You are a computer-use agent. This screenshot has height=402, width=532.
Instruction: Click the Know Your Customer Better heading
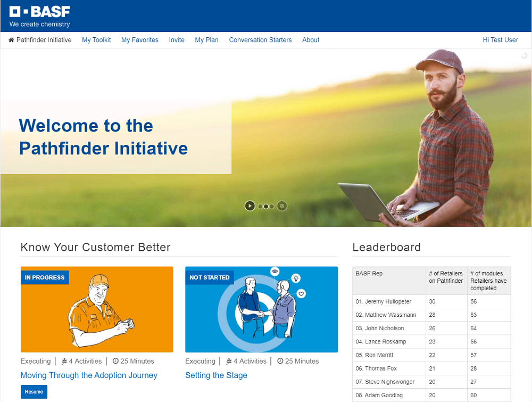pyautogui.click(x=95, y=247)
